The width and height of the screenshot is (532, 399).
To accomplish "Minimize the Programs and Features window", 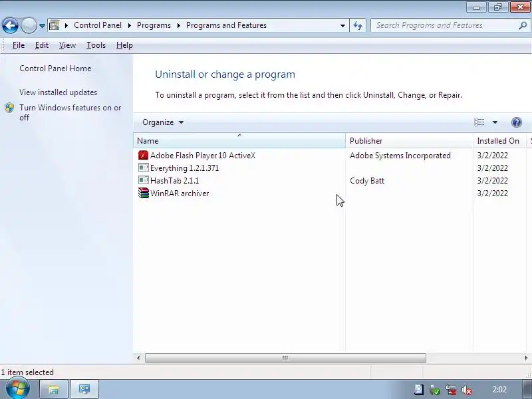I will click(476, 7).
